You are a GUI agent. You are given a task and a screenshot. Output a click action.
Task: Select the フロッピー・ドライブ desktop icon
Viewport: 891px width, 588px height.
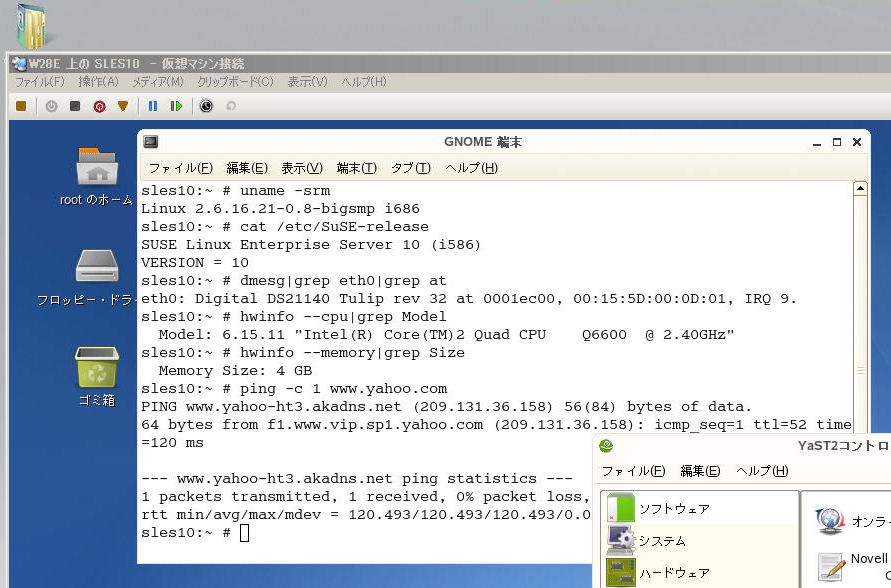97,265
